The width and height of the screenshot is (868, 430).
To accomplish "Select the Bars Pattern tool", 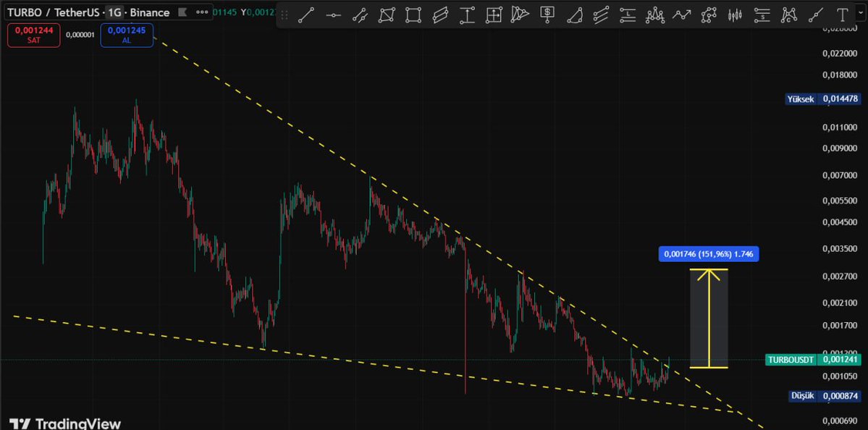I will click(735, 15).
